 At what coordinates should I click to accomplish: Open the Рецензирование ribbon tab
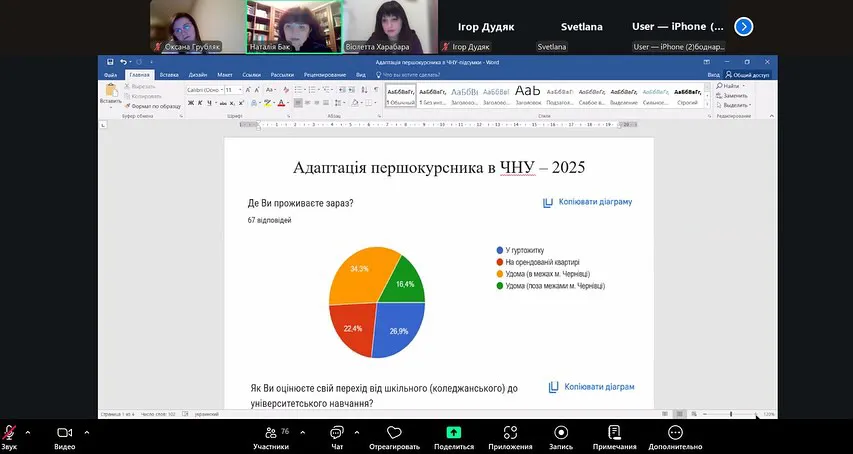click(325, 75)
